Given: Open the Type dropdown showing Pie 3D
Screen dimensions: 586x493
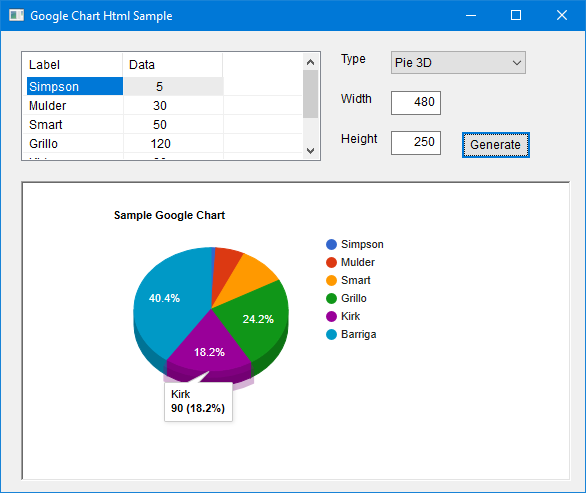Looking at the screenshot, I should pos(458,62).
